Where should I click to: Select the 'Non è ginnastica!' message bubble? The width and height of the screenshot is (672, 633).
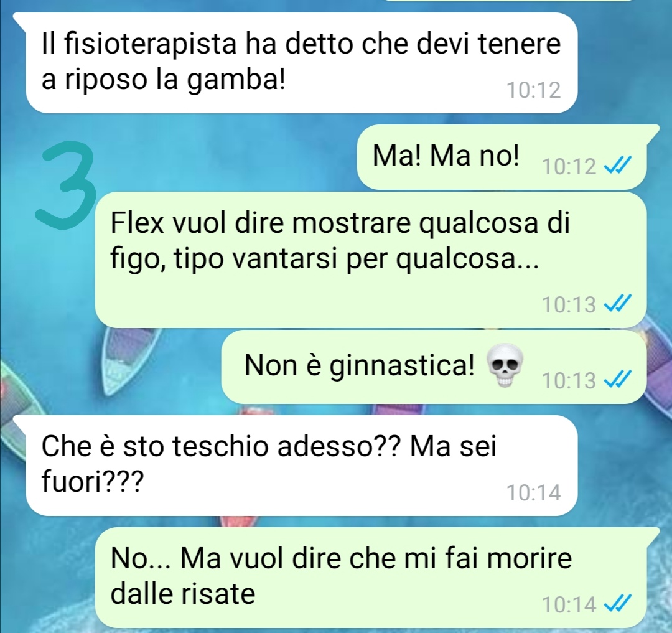[x=434, y=367]
